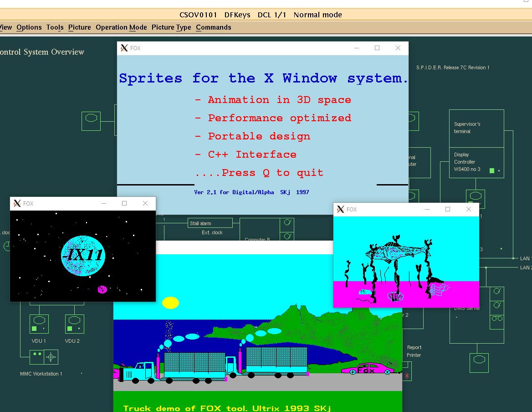Open the Operation Mode menu
Image resolution: width=532 pixels, height=412 pixels.
(121, 27)
